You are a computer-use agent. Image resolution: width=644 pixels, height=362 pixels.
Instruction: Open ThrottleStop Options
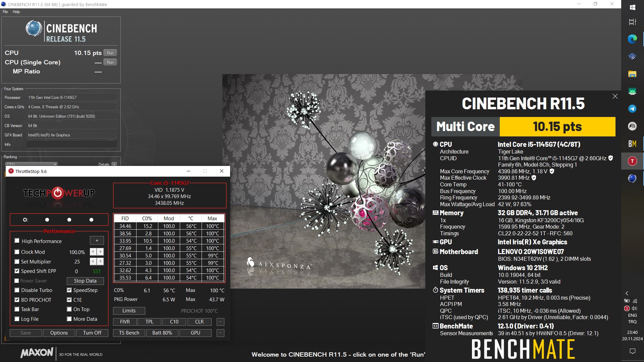[59, 333]
